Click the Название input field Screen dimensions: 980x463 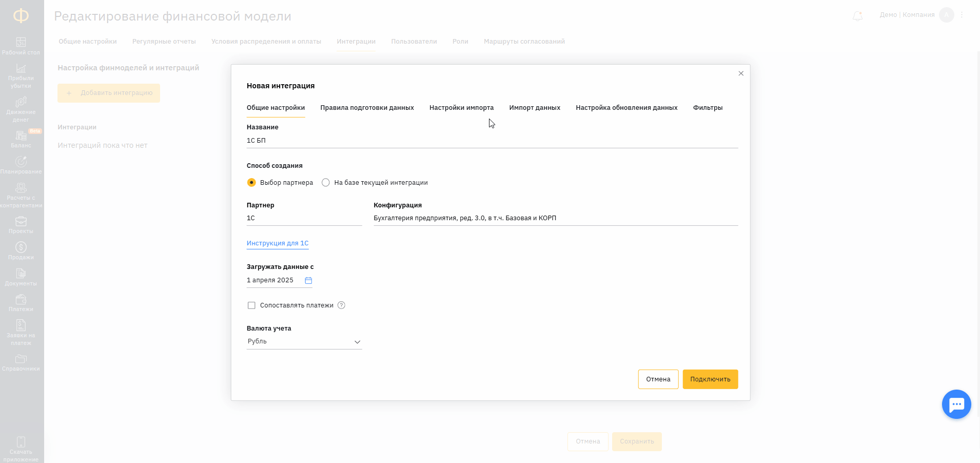click(x=492, y=141)
